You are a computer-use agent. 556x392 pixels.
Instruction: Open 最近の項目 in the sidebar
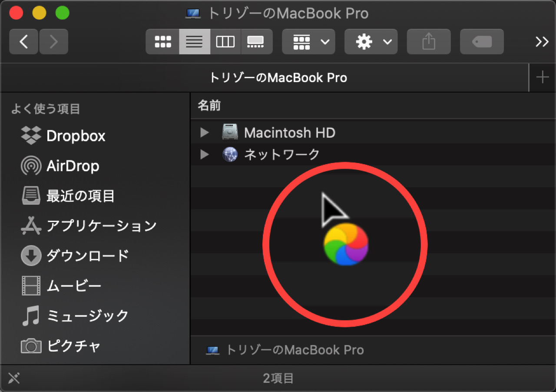tap(68, 196)
